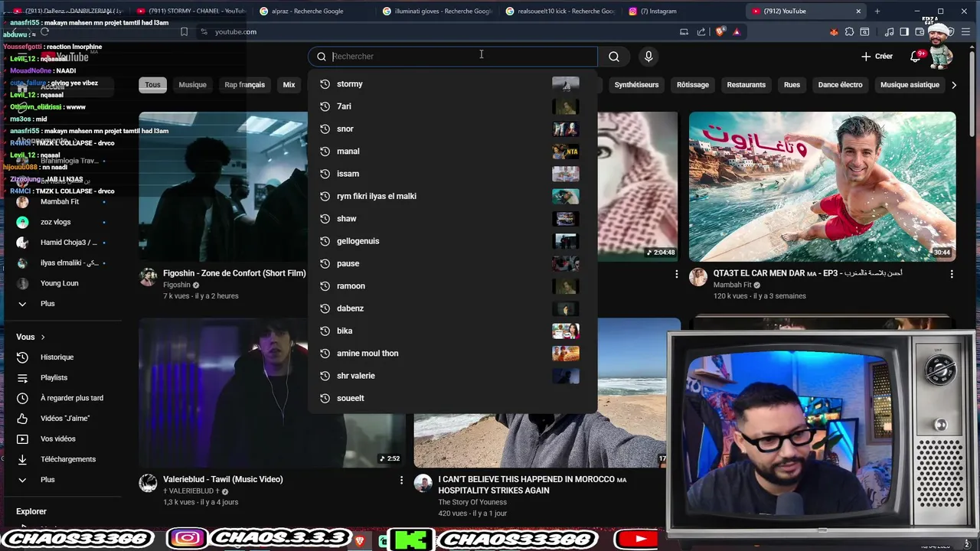Select the 'Dance électro' filter chip
Screen dimensions: 980x551
pos(840,85)
